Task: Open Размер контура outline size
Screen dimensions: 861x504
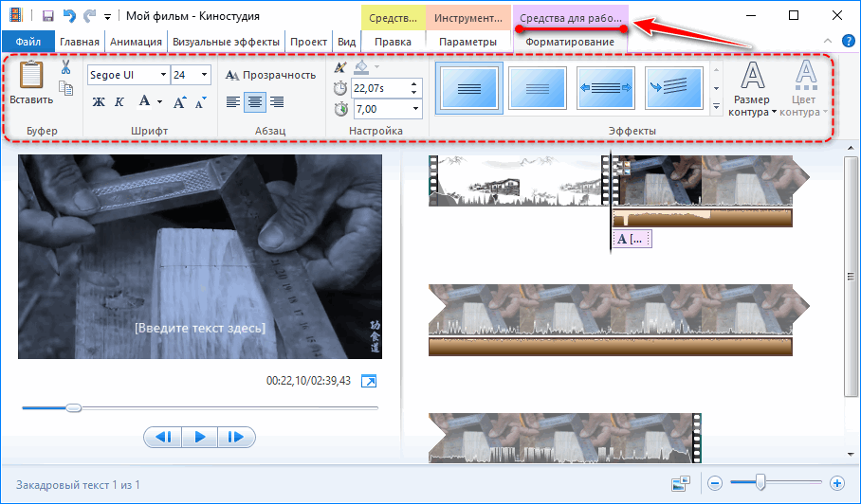Action: (753, 93)
